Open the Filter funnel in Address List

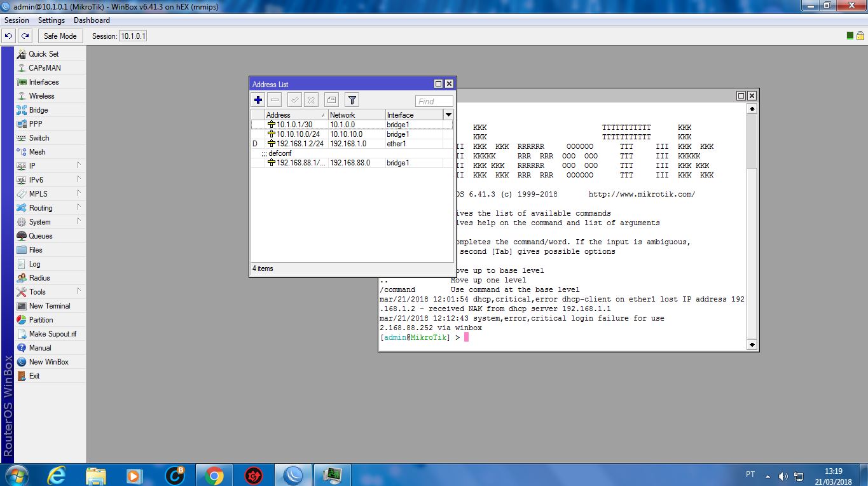point(352,100)
